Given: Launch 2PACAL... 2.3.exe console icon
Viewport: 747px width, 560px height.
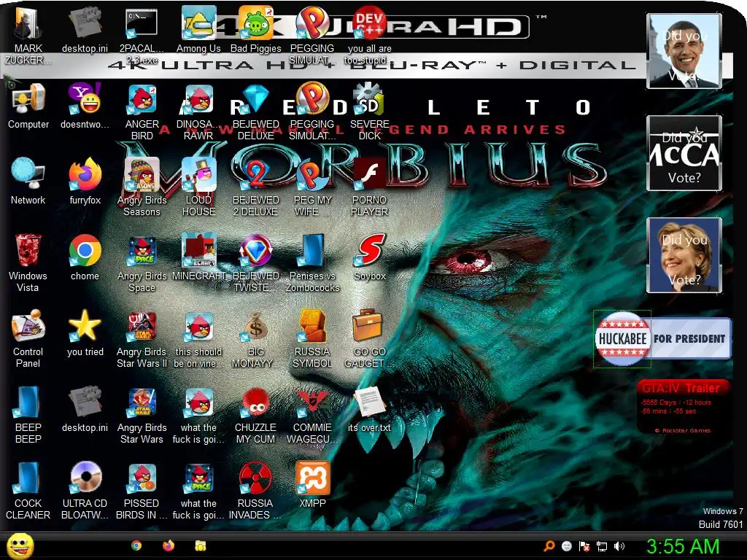Looking at the screenshot, I should pos(142,36).
